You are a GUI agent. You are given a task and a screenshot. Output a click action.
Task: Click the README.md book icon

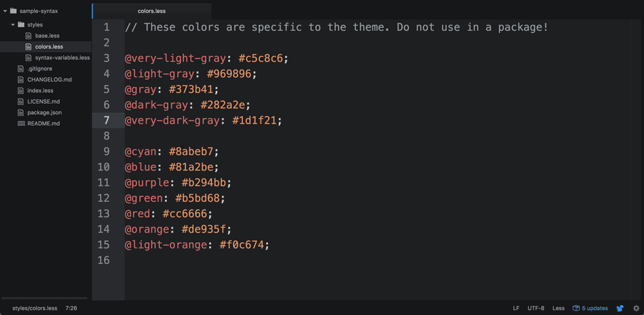point(21,123)
